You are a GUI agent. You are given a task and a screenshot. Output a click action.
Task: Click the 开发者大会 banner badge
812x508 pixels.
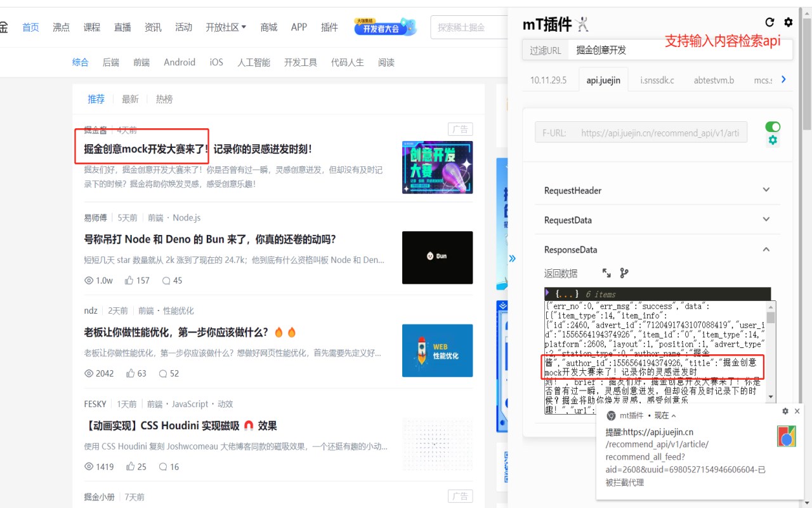[386, 27]
